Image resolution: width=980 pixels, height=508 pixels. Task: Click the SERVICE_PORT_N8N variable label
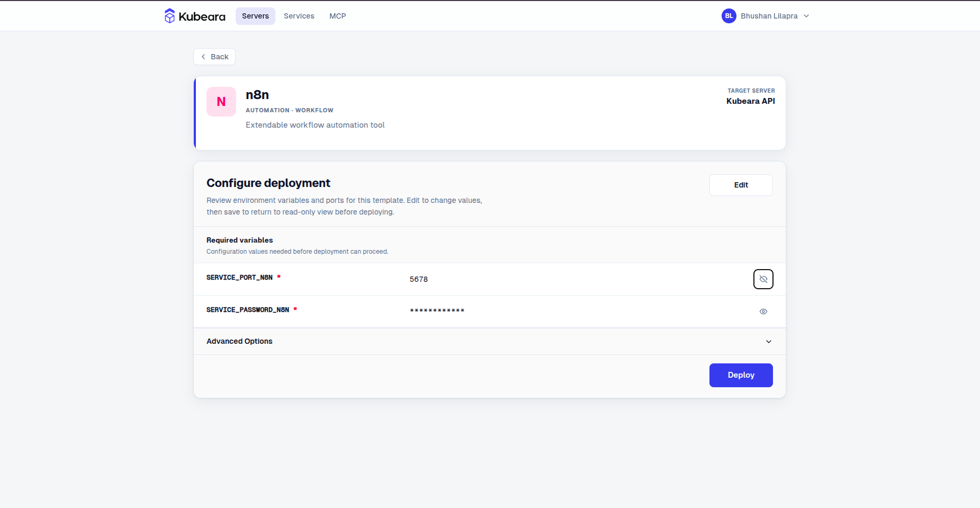coord(239,278)
